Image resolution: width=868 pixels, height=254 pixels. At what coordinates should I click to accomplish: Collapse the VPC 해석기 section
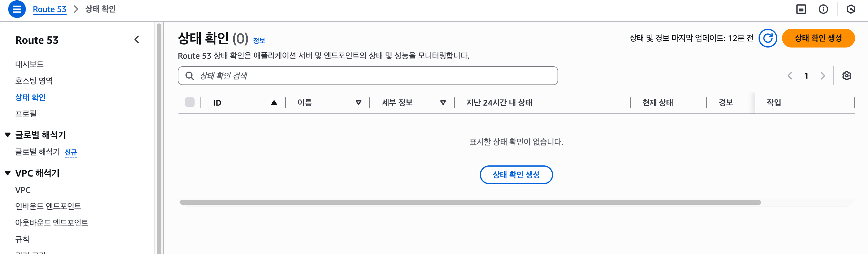coord(8,173)
